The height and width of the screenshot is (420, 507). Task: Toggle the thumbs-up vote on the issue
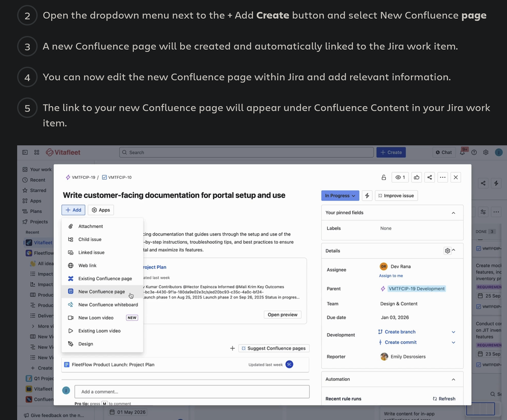coord(417,177)
